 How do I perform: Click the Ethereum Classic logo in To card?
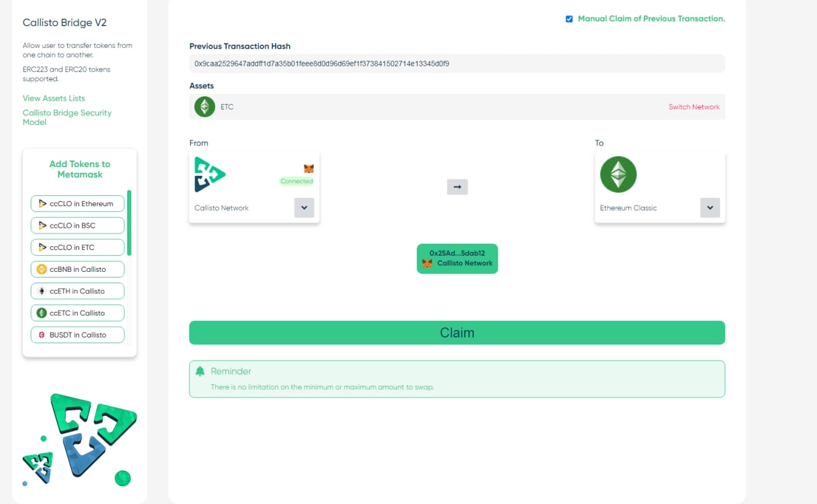point(618,174)
